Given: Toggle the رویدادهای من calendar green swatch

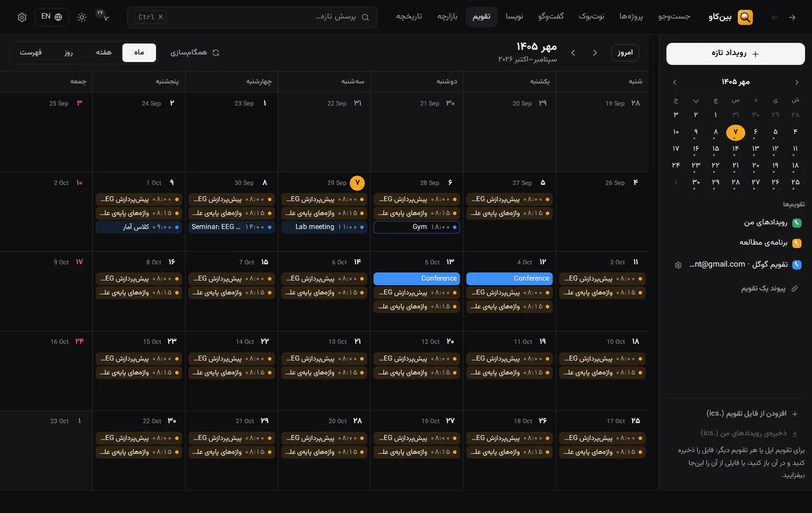Looking at the screenshot, I should [797, 223].
